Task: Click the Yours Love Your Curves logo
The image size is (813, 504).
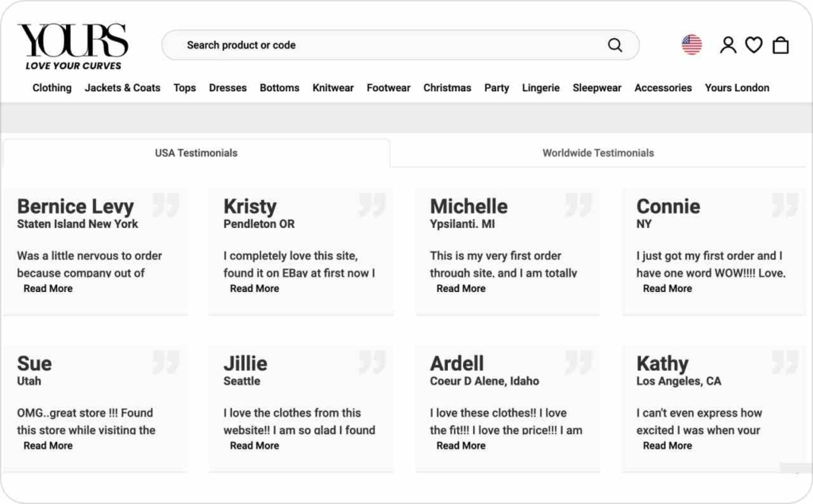Action: coord(73,46)
